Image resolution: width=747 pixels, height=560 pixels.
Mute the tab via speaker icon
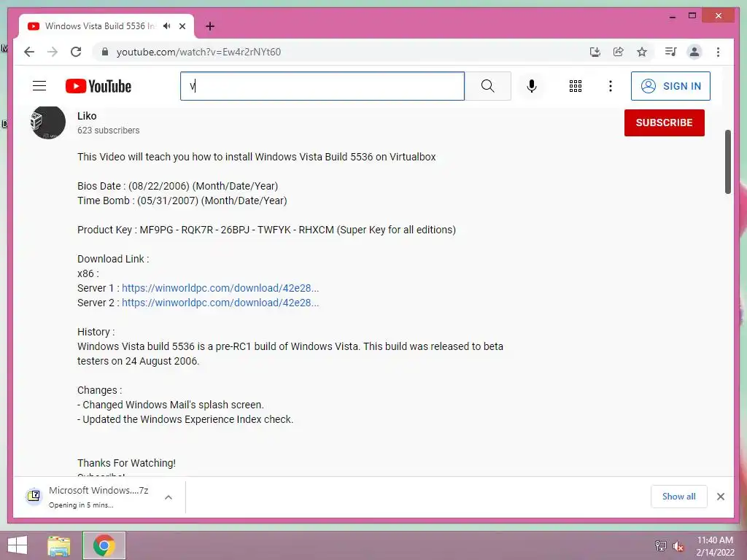tap(167, 26)
